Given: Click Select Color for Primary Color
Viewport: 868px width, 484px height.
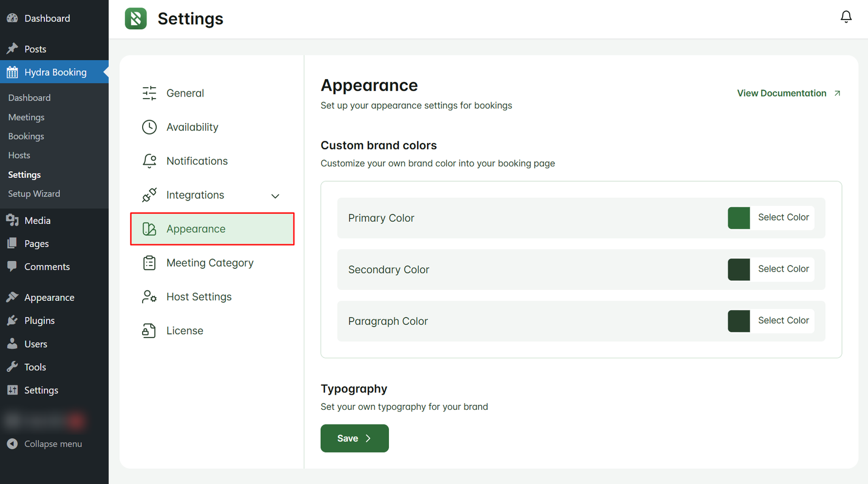Looking at the screenshot, I should click(x=783, y=217).
